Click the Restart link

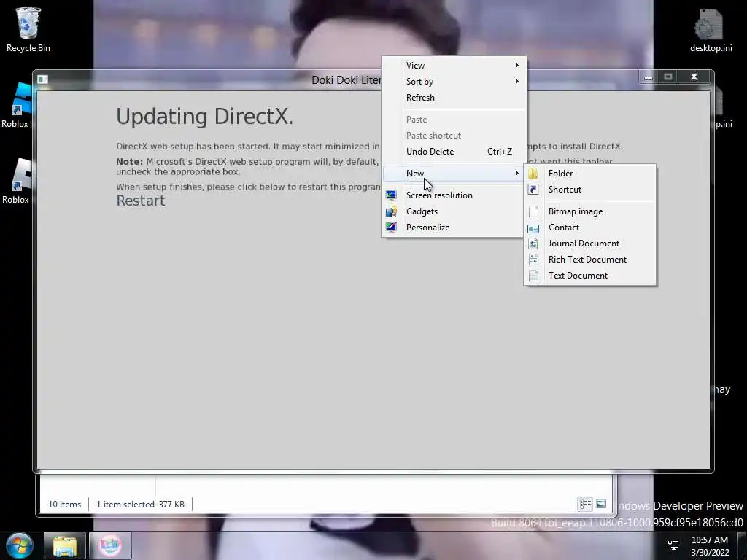141,201
